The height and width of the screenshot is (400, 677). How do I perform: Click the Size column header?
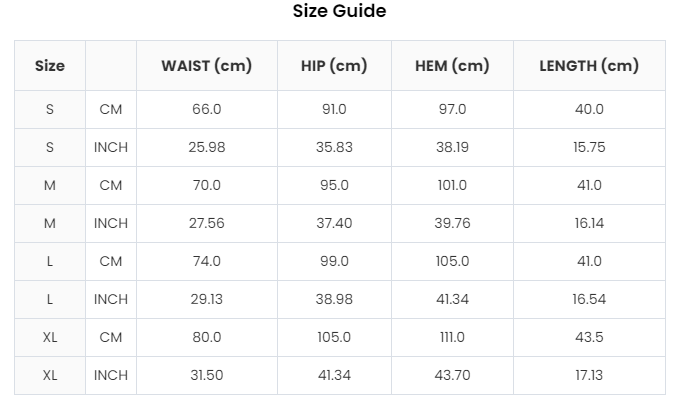50,66
